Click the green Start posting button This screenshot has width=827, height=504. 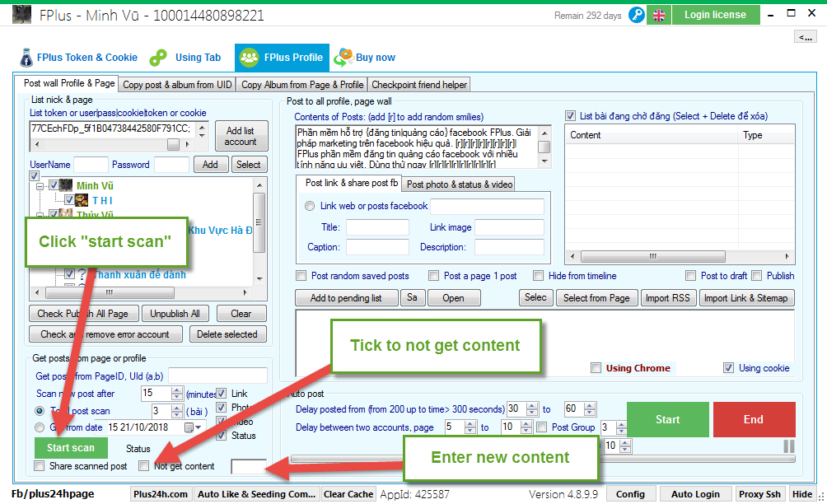tap(668, 419)
